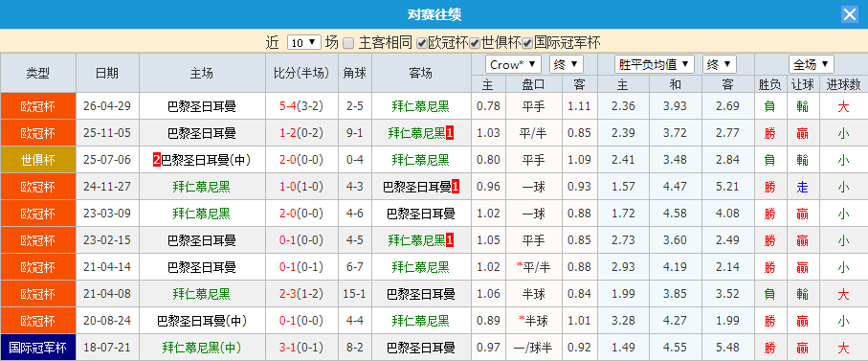Click date 23-02-15 cell
The height and width of the screenshot is (361, 868).
[x=107, y=241]
